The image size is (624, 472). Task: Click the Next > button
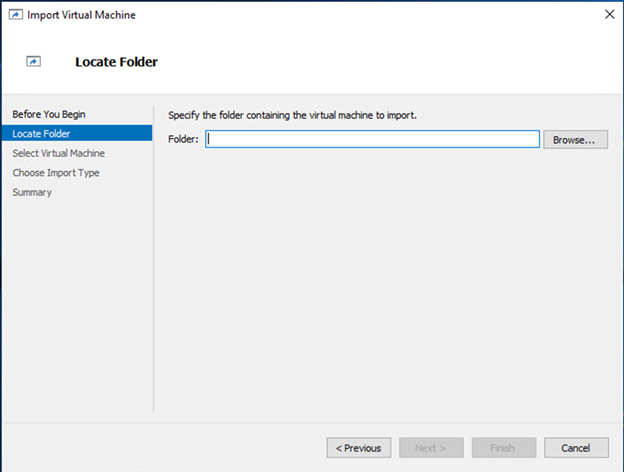tap(431, 448)
